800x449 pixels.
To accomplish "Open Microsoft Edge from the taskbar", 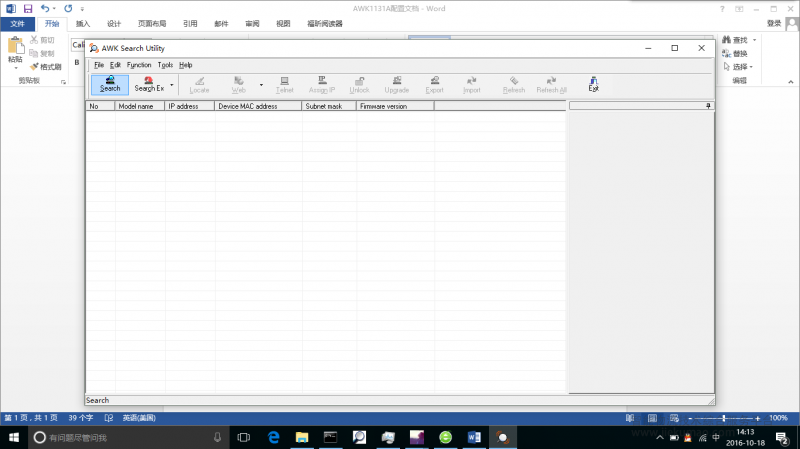I will click(274, 437).
